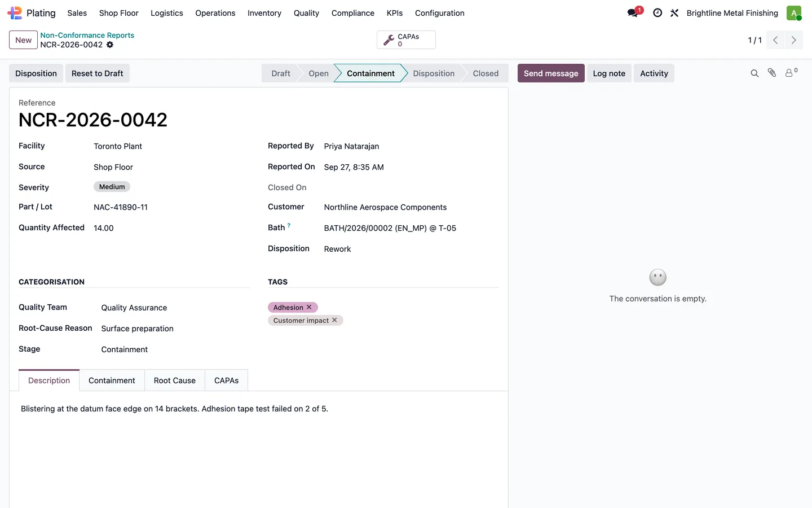This screenshot has height=508, width=812.
Task: Open the user avatar menu
Action: point(794,13)
